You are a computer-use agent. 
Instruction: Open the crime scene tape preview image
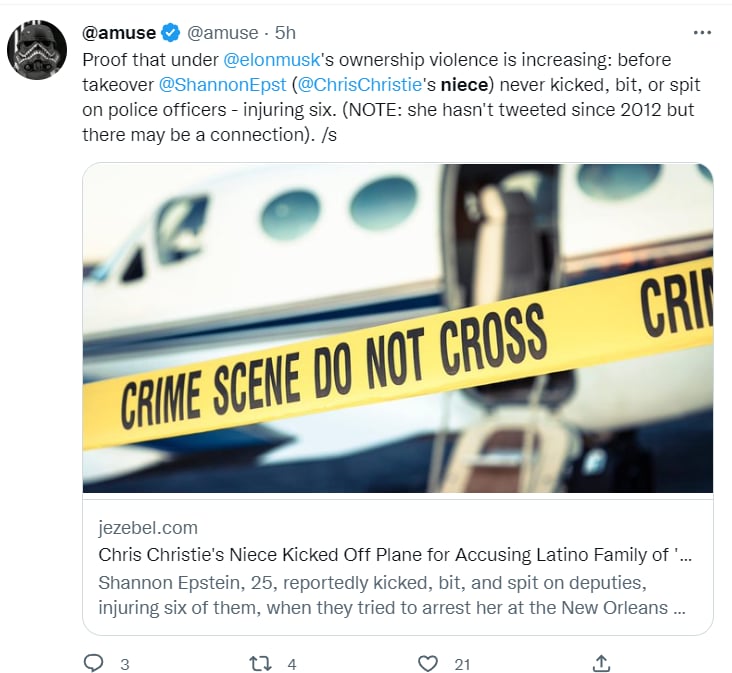[398, 328]
